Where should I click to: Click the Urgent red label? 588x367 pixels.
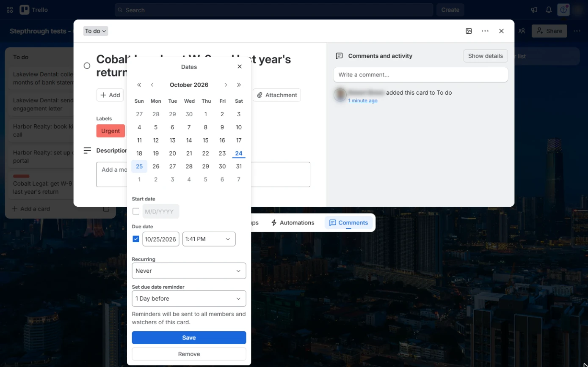coord(110,131)
